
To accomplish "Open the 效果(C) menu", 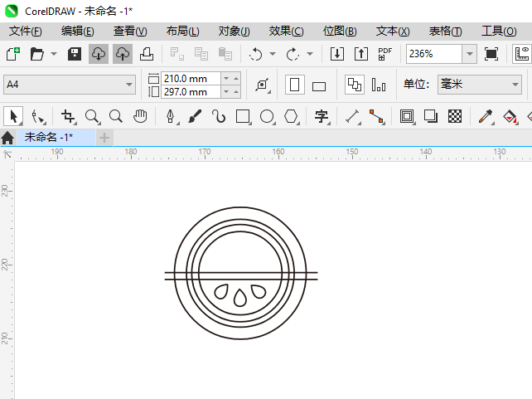I will point(287,32).
